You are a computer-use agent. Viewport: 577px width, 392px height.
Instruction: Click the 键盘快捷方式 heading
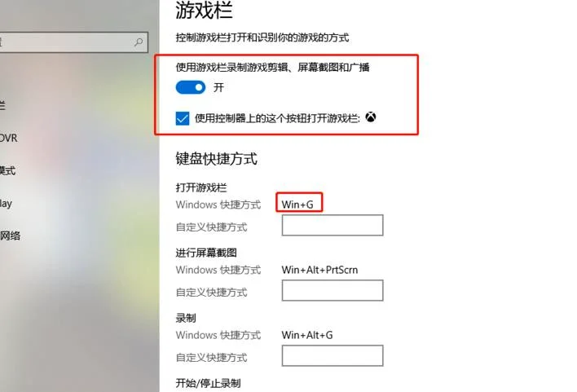tap(217, 159)
